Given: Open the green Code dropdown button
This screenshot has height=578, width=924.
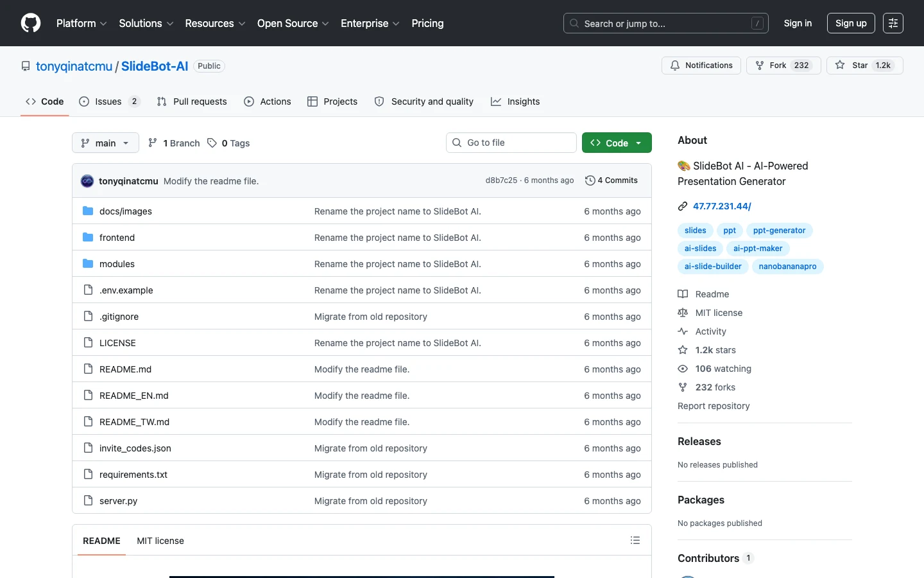Looking at the screenshot, I should point(617,143).
